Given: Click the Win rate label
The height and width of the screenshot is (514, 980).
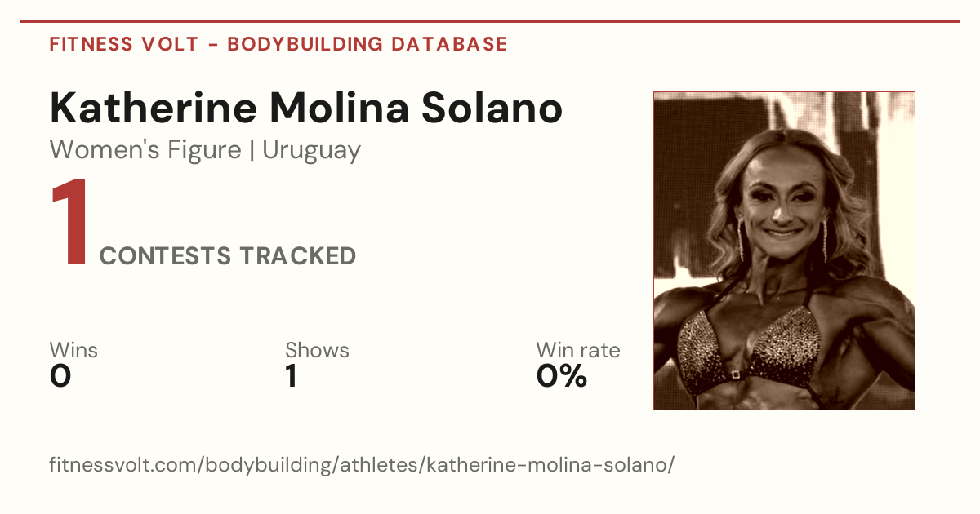Looking at the screenshot, I should coord(578,350).
